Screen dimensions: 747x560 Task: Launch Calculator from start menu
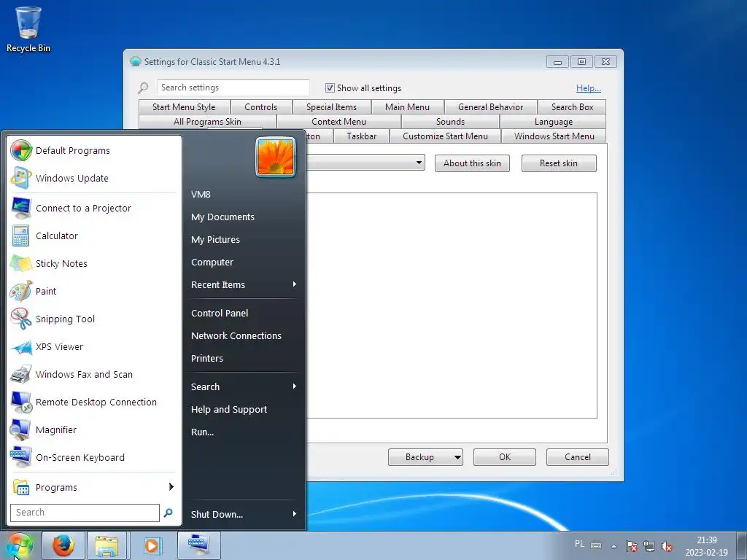[x=94, y=236]
